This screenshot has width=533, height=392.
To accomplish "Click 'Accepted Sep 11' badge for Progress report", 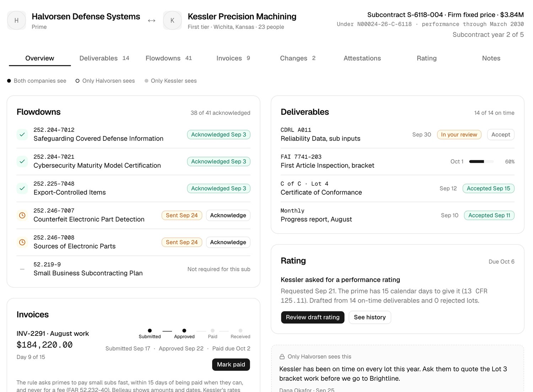I will (x=489, y=215).
